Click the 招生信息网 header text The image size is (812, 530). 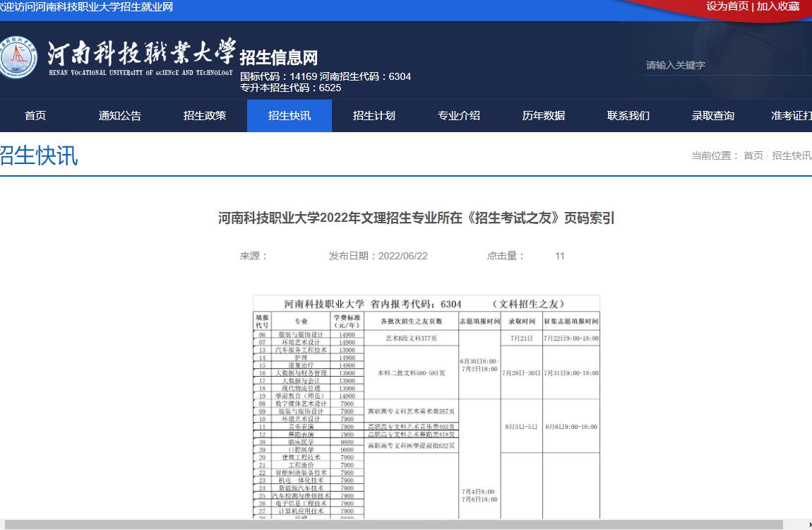click(x=279, y=57)
